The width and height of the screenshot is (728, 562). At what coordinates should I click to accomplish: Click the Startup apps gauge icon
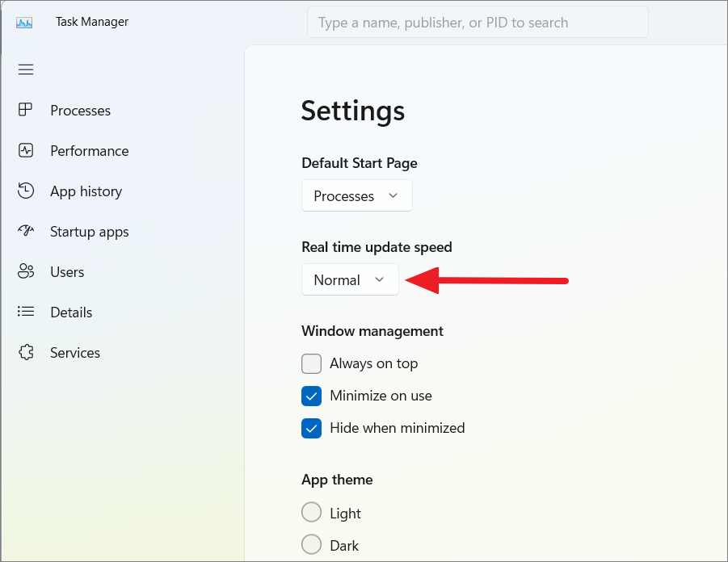[26, 231]
